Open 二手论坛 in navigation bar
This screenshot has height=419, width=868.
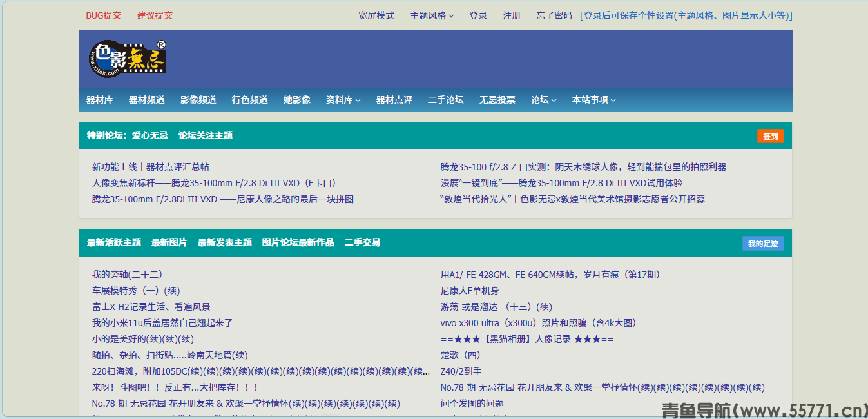tap(446, 100)
